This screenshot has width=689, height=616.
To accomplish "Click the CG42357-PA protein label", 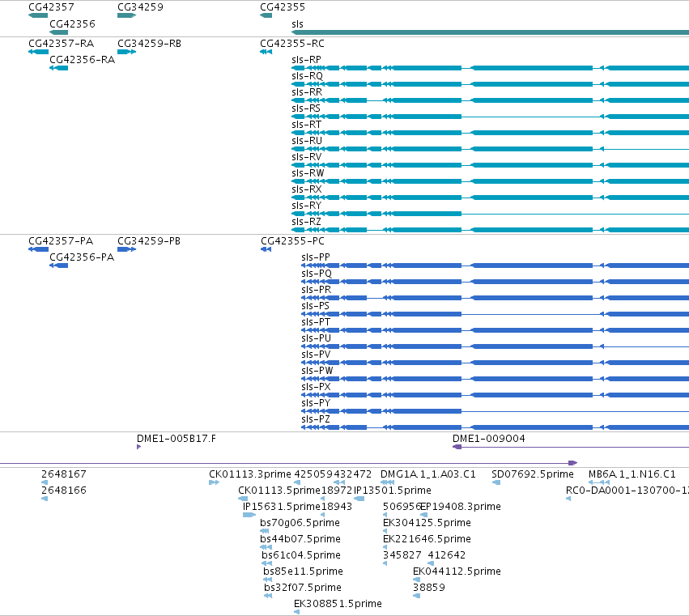I will coord(61,241).
